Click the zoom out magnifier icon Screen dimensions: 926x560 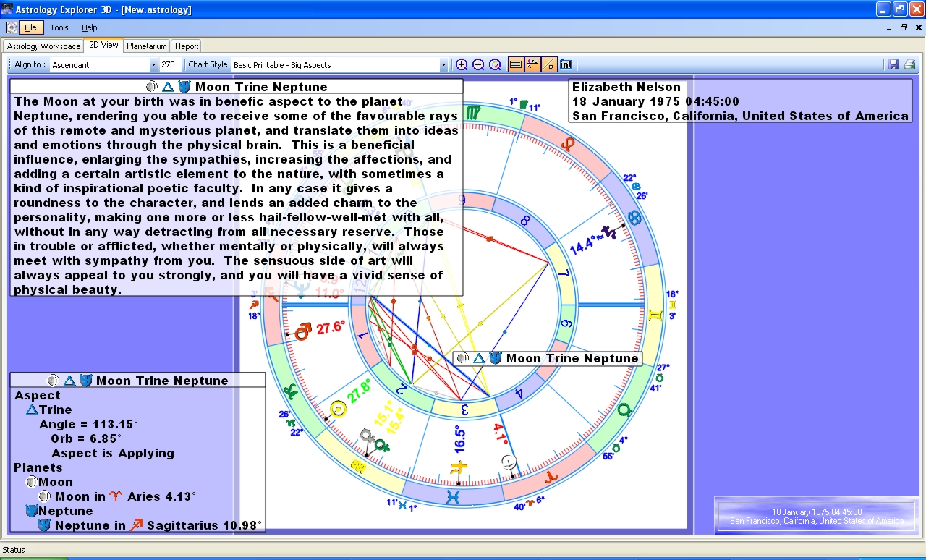[478, 64]
